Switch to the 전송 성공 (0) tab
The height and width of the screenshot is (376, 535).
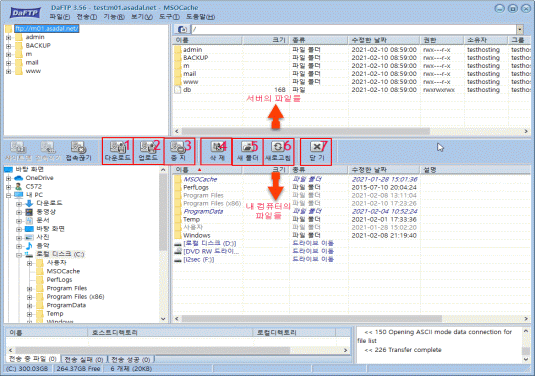pos(131,359)
